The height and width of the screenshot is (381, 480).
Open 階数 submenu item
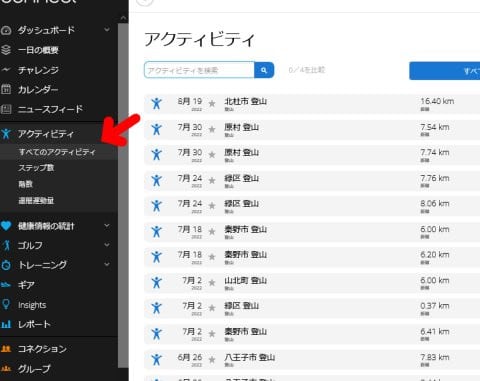[25, 184]
